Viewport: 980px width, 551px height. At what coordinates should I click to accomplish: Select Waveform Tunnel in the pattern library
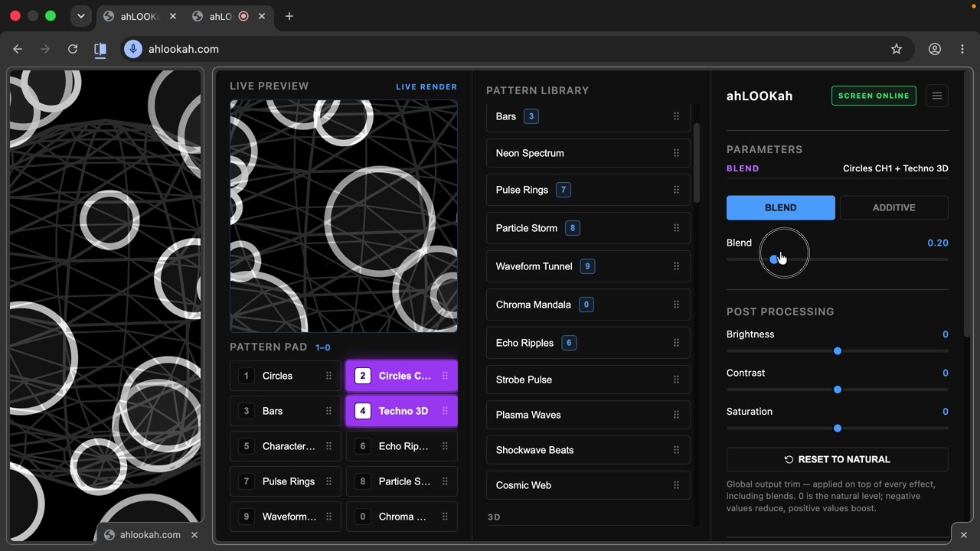(588, 266)
